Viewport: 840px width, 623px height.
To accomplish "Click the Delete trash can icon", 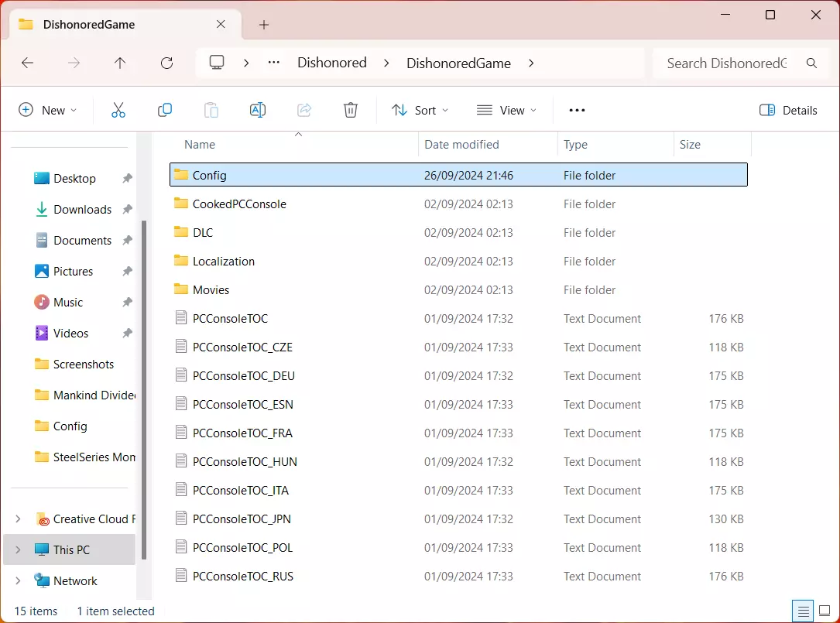I will pyautogui.click(x=351, y=110).
